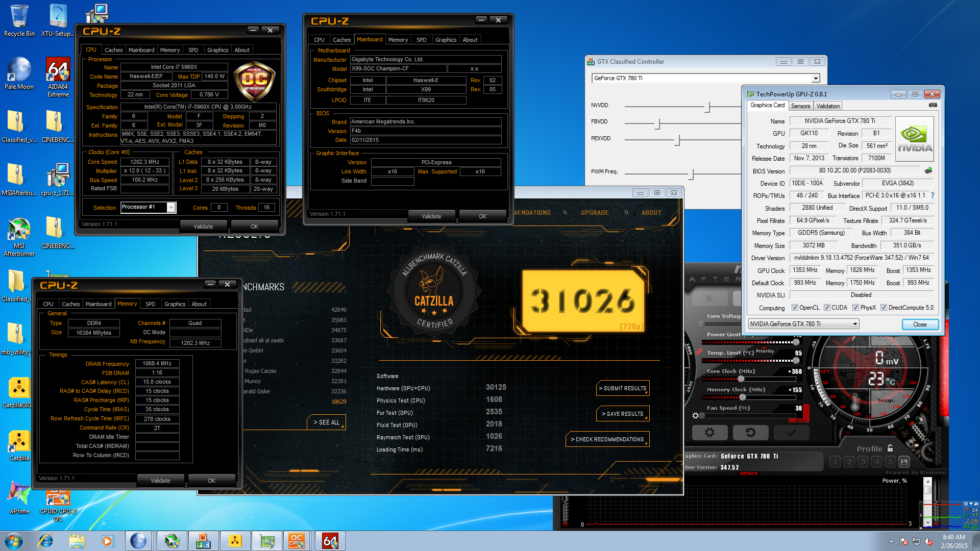Click SAVE RESULTS in Catzilla
The height and width of the screenshot is (551, 980).
[x=623, y=414]
